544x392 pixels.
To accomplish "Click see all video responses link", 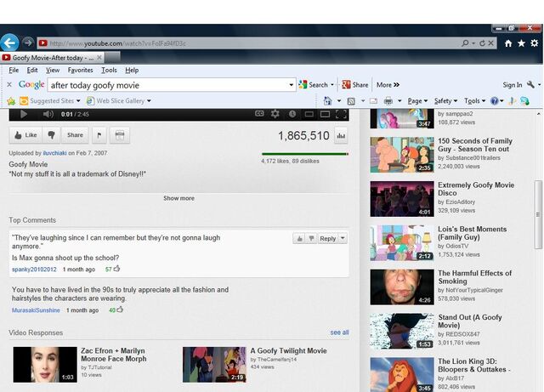I will click(339, 332).
